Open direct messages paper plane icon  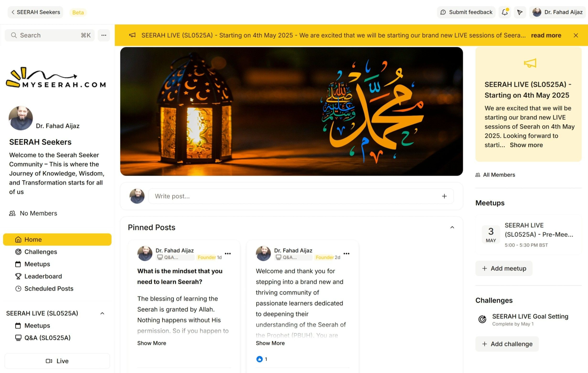pyautogui.click(x=520, y=12)
